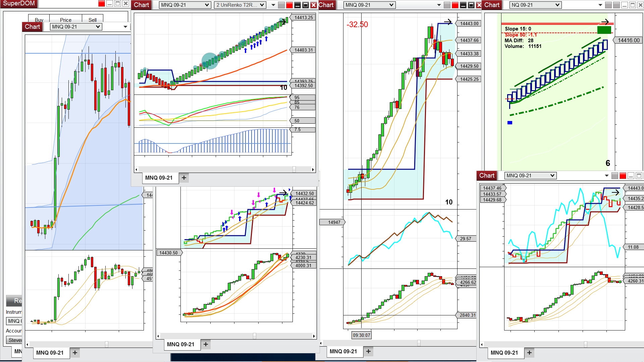Click gray instrument link button in UniRenko chart
Image resolution: width=644 pixels, height=362 pixels.
click(281, 5)
